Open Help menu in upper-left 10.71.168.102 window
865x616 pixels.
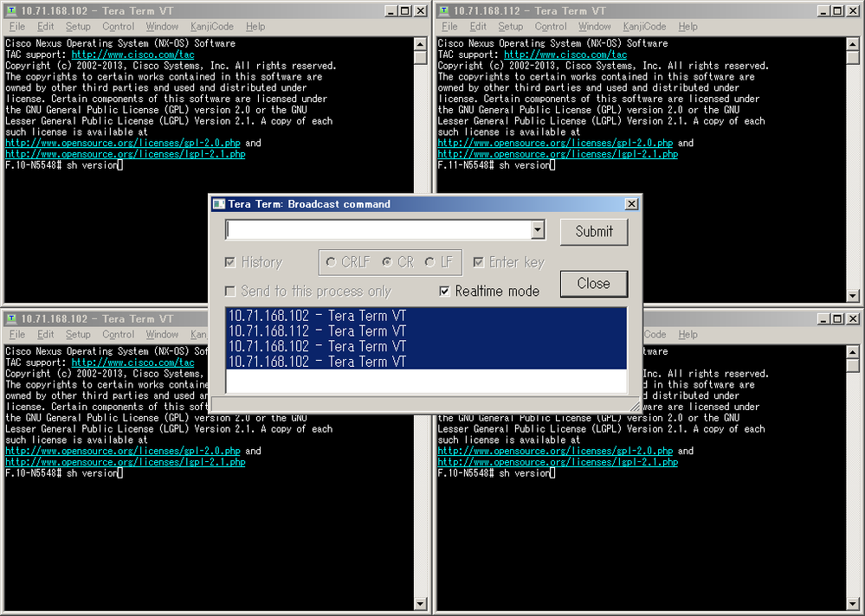(x=255, y=27)
